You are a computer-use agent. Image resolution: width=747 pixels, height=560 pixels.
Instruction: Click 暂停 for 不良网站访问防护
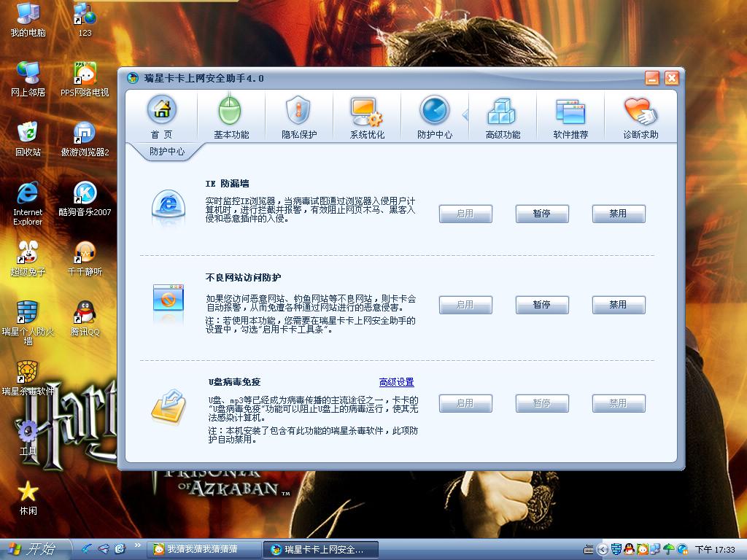pos(542,304)
